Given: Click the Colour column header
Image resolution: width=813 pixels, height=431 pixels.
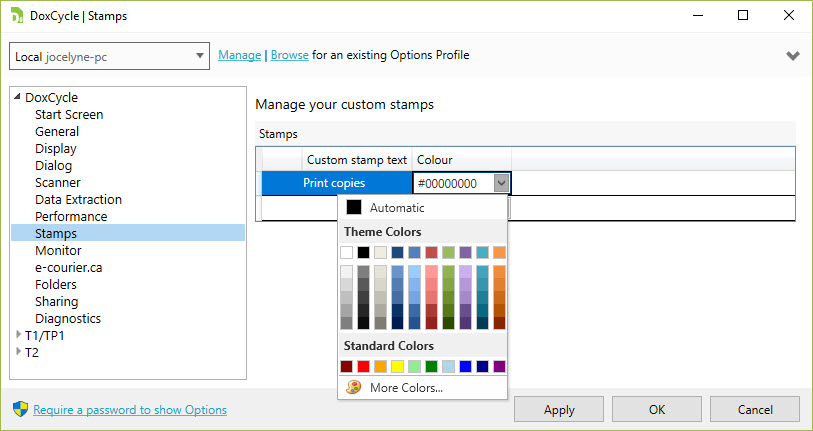Looking at the screenshot, I should click(461, 160).
